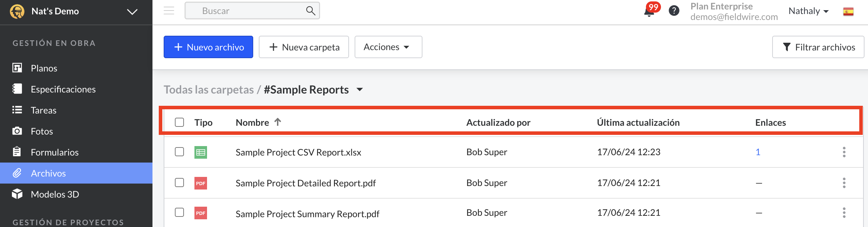
Task: Open Sample Project Detailed Report.pdf
Action: click(x=306, y=183)
